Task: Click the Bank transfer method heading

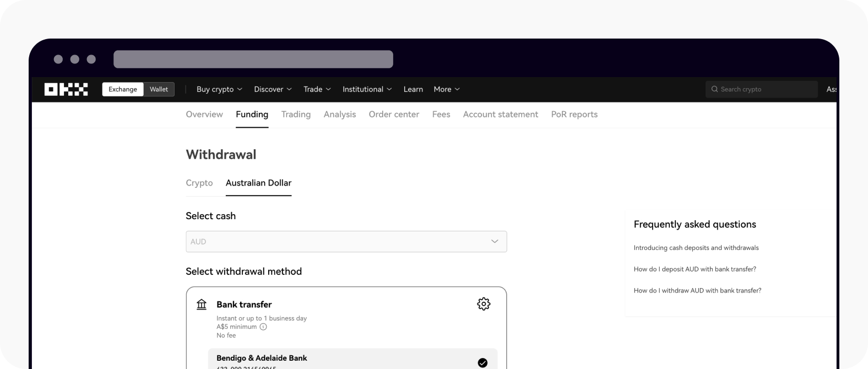Action: coord(244,305)
